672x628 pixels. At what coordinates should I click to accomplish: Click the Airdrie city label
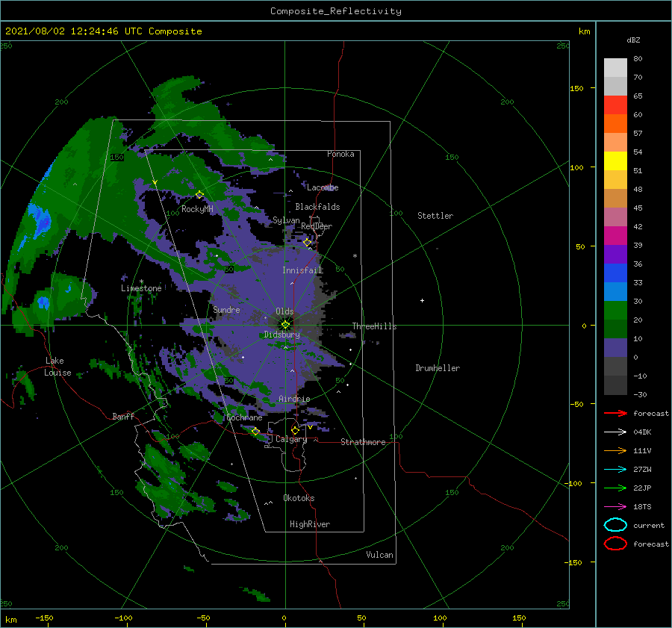[x=294, y=399]
